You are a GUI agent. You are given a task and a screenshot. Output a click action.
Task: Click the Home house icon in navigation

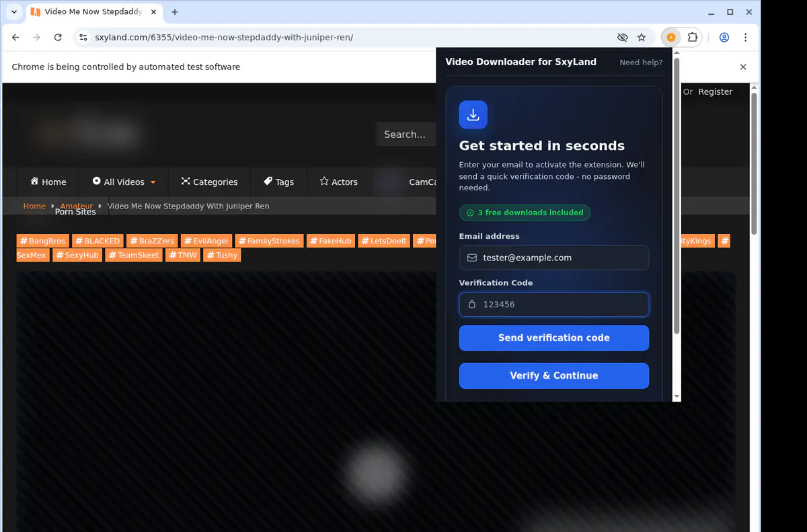[34, 181]
